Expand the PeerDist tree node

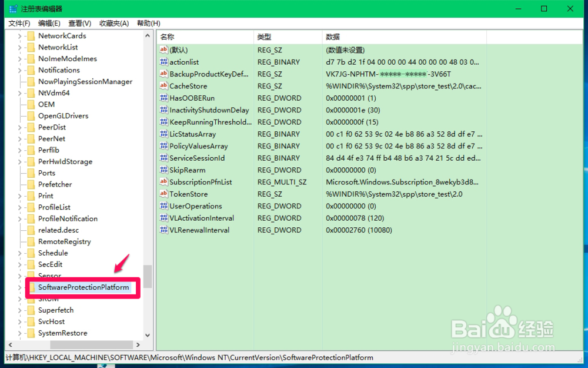[x=19, y=127]
